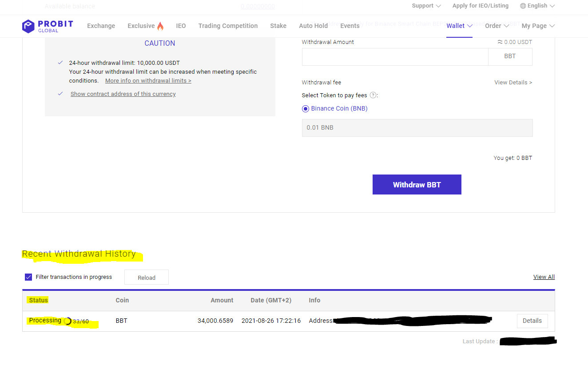Open the English language dropdown

pyautogui.click(x=537, y=6)
